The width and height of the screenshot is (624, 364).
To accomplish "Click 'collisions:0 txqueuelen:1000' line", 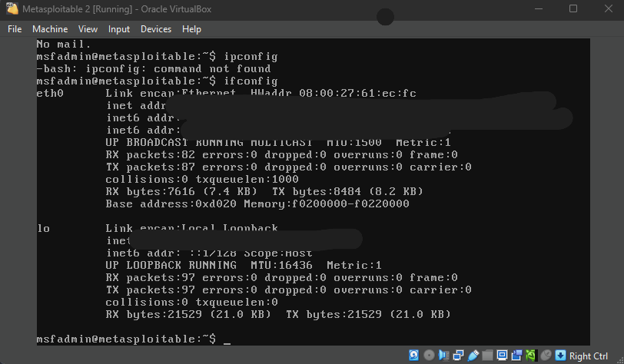I will click(x=202, y=180).
